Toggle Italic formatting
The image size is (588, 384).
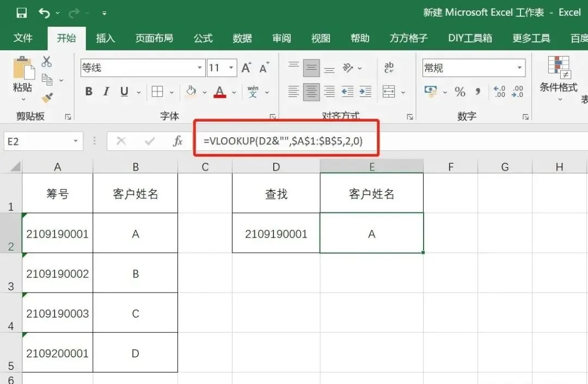pyautogui.click(x=107, y=91)
